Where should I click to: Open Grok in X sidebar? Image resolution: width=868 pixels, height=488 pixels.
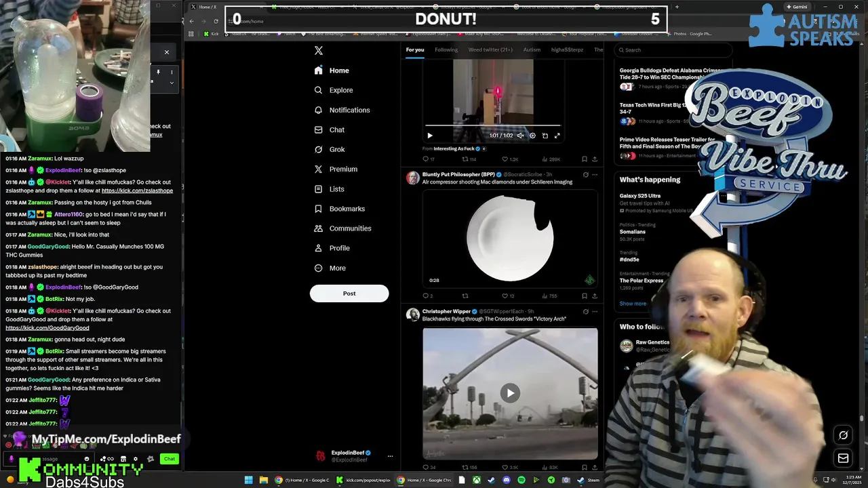330,149
